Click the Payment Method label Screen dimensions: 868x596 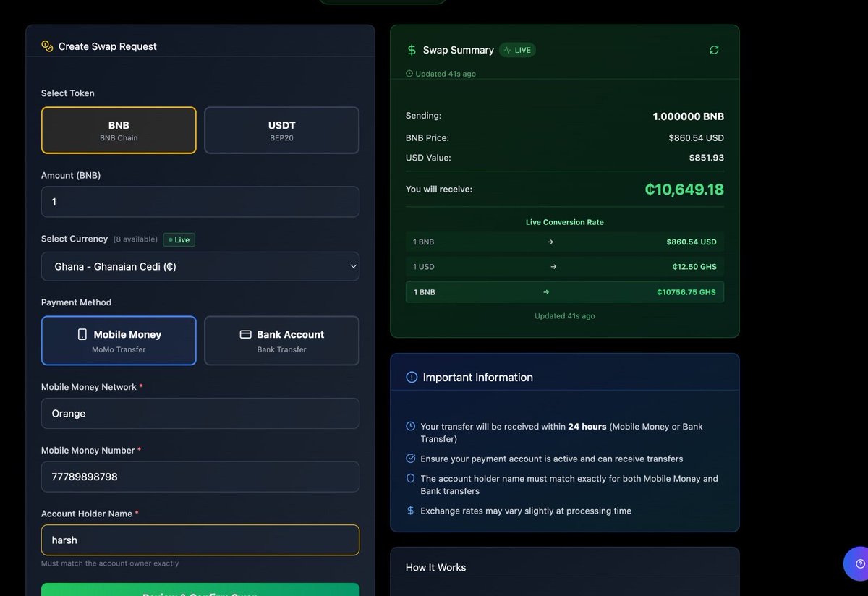tap(76, 302)
